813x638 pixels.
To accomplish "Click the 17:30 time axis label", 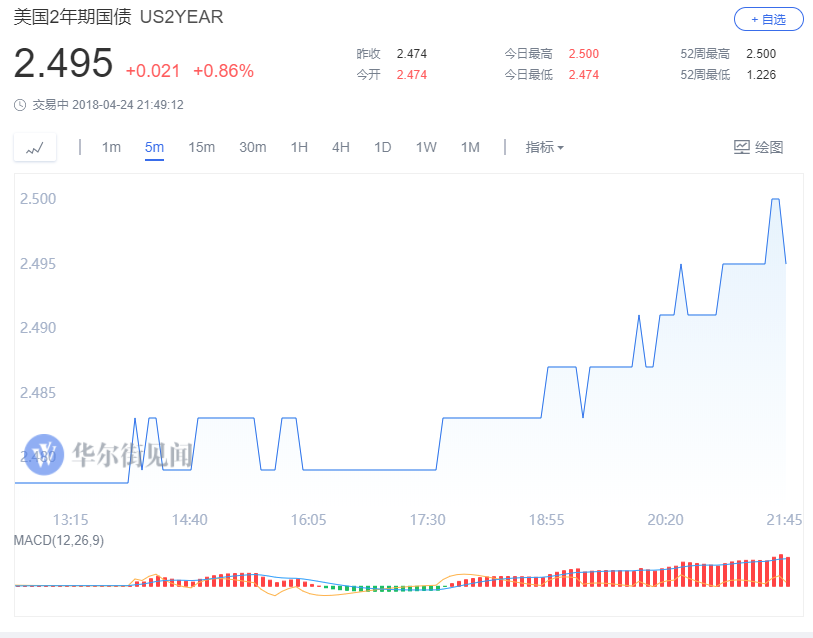I will (x=428, y=520).
